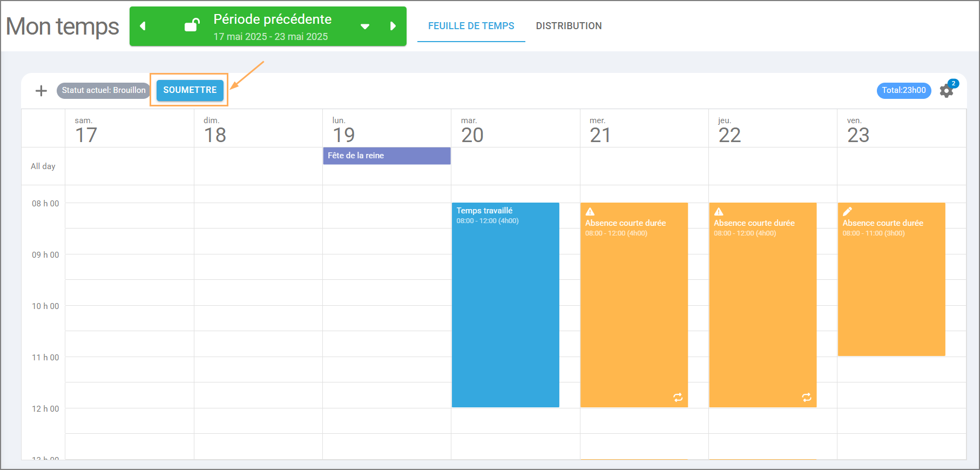Click the Total:23h00 badge
Screen dimensions: 980x470
point(903,90)
